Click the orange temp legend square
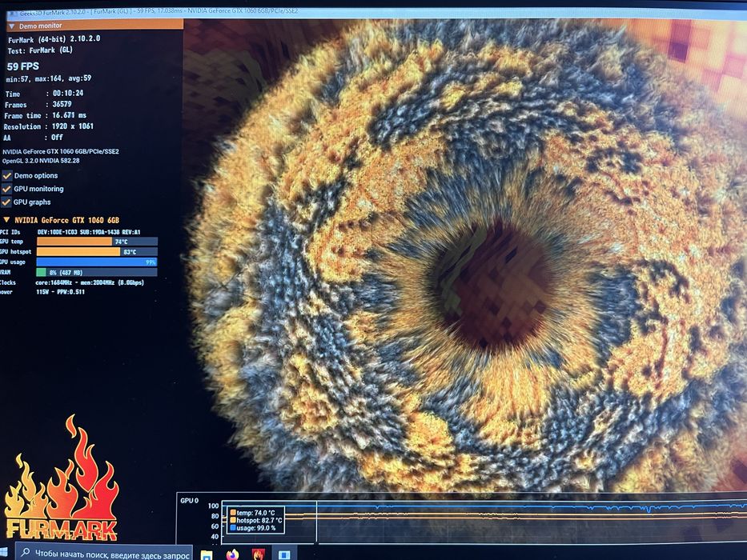Viewport: 747px width, 560px height. click(x=233, y=513)
